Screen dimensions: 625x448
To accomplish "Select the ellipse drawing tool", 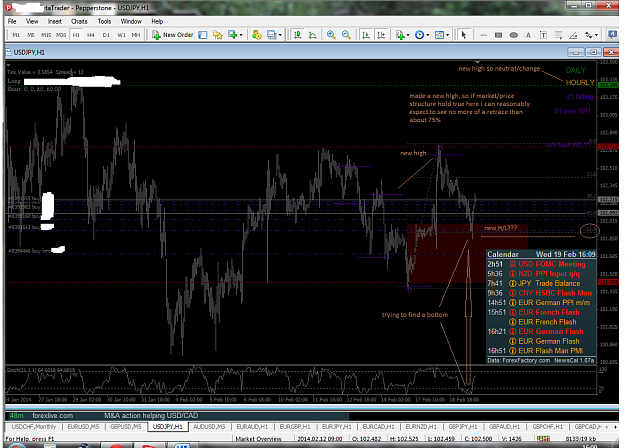I will point(513,35).
